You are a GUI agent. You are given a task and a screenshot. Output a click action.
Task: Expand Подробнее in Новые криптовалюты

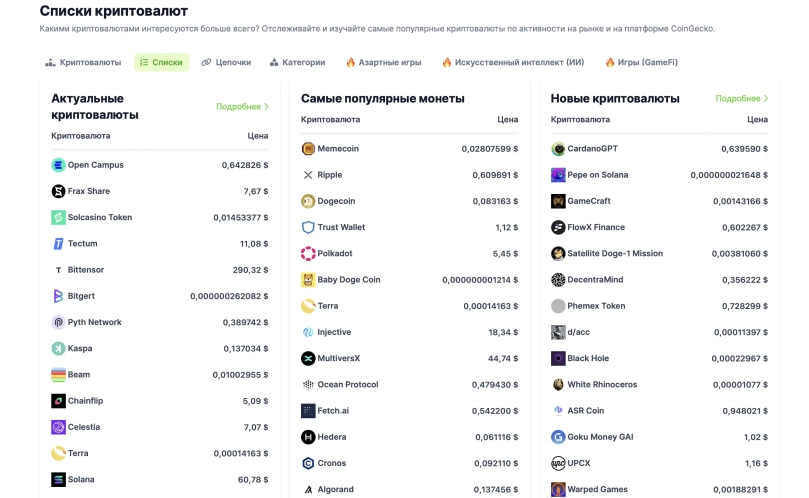tap(742, 99)
